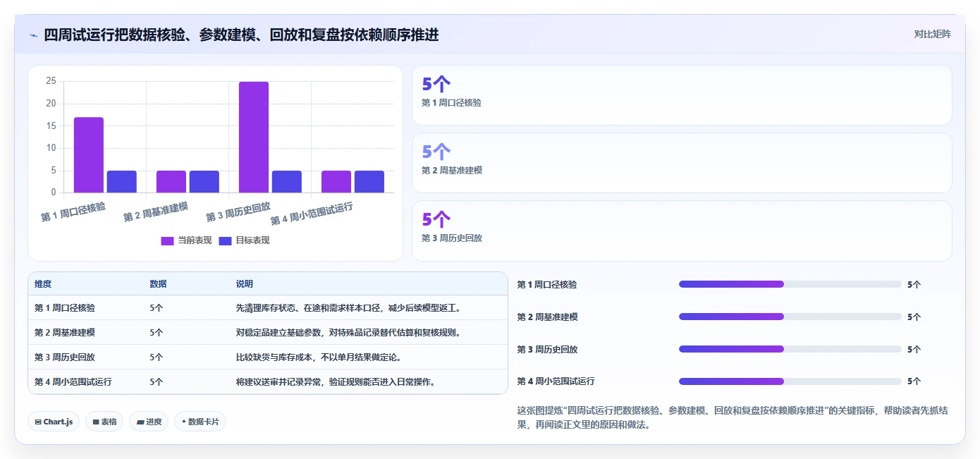The height and width of the screenshot is (459, 980).
Task: Click the purple bar for 第 1 周口径核验
Action: tap(89, 155)
